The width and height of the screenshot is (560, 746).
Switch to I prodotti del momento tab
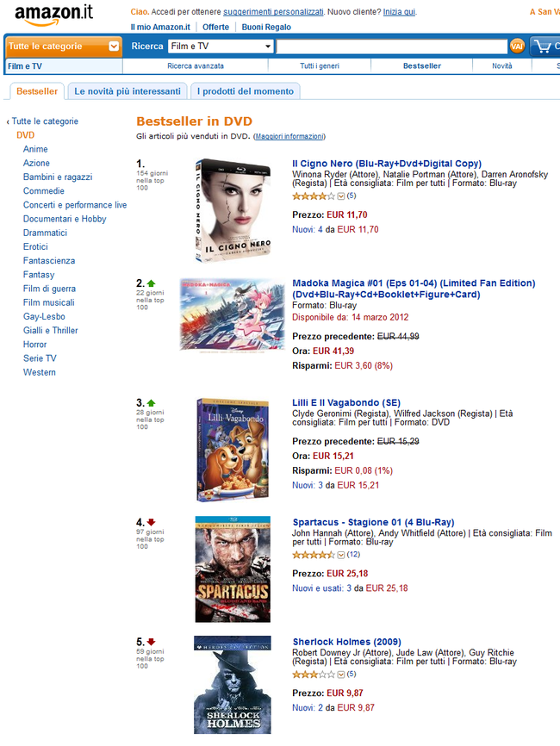pos(245,91)
